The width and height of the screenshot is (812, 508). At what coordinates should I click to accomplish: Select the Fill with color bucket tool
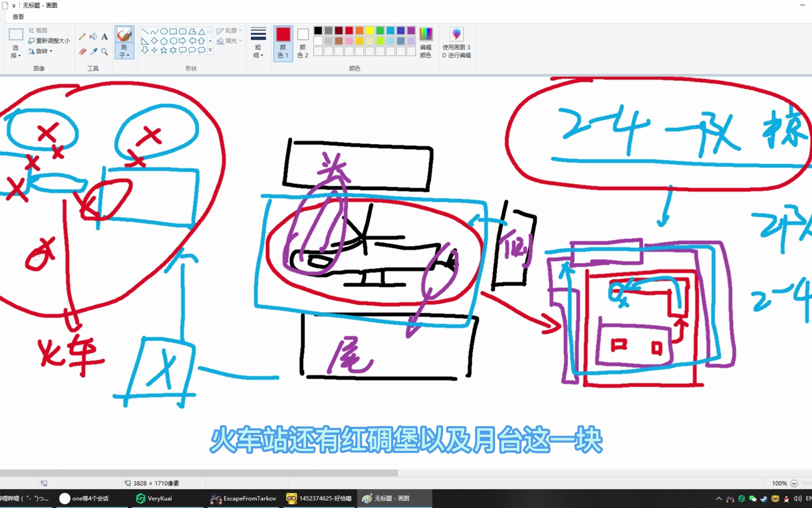pyautogui.click(x=94, y=36)
